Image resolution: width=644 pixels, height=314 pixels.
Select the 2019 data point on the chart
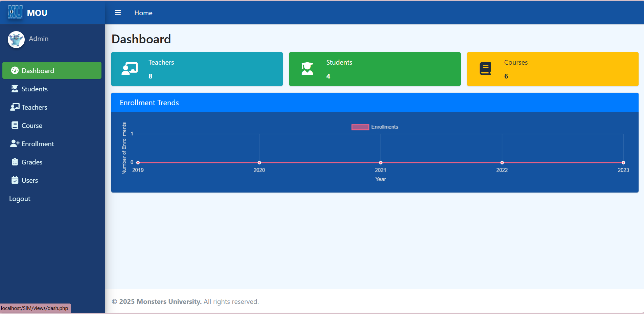pyautogui.click(x=138, y=163)
